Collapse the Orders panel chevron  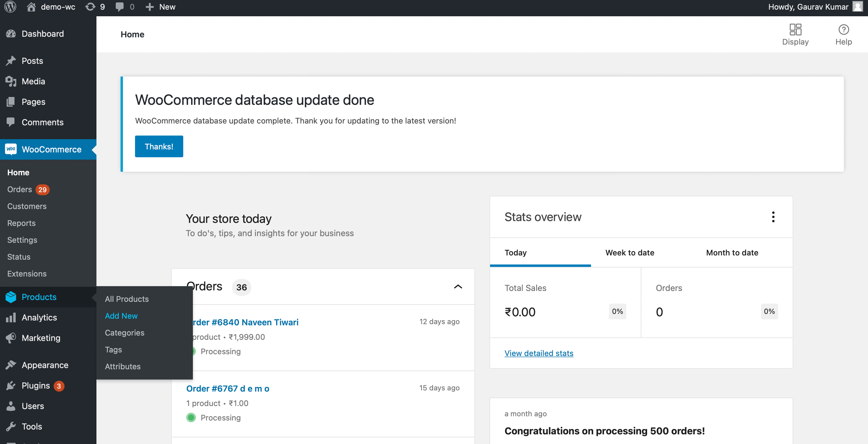[458, 287]
